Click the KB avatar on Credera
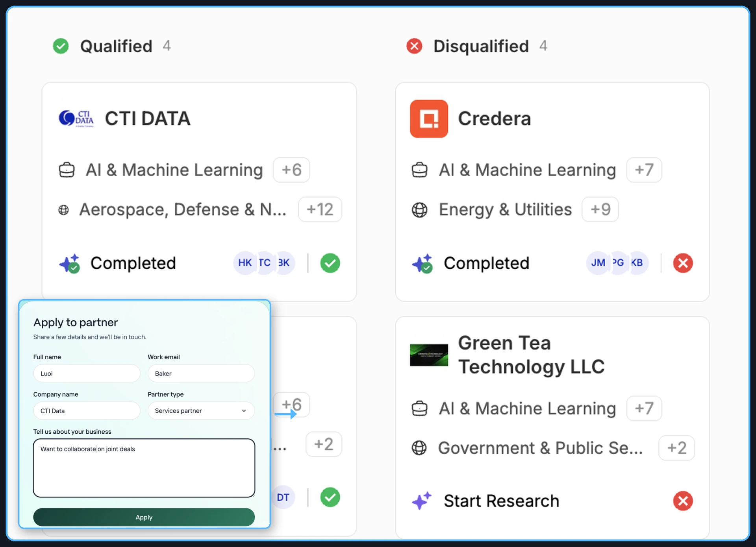 (637, 263)
